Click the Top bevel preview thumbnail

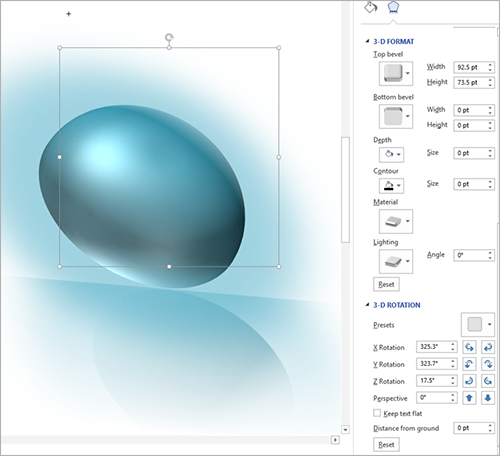[x=393, y=73]
